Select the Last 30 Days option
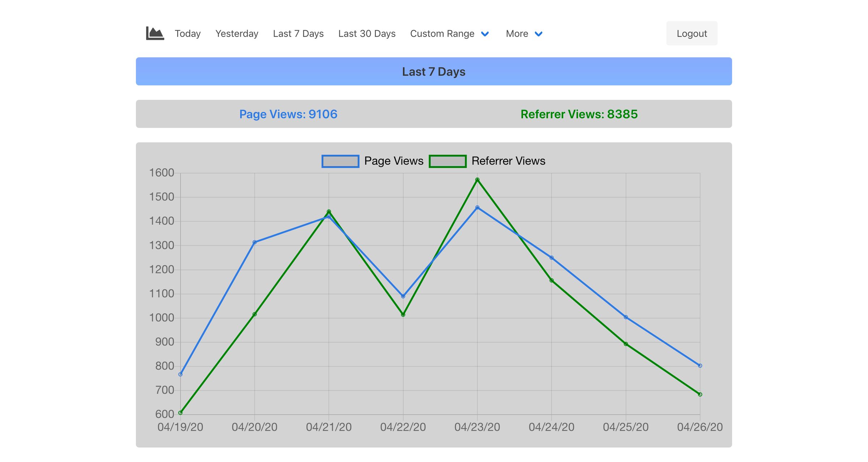Viewport: 868px width, 462px height. [x=367, y=33]
